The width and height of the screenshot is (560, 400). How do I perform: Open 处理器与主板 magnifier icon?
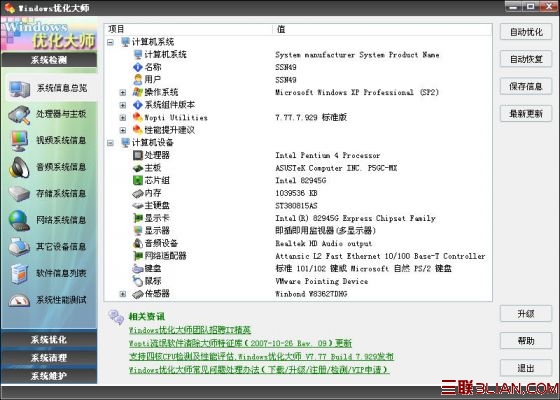[19, 115]
